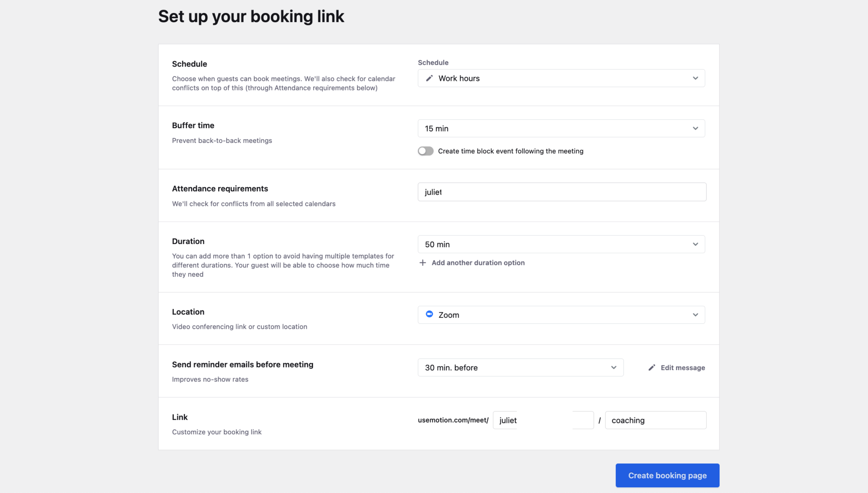Click the usemotion.com/meet/ prefix text

pos(453,420)
